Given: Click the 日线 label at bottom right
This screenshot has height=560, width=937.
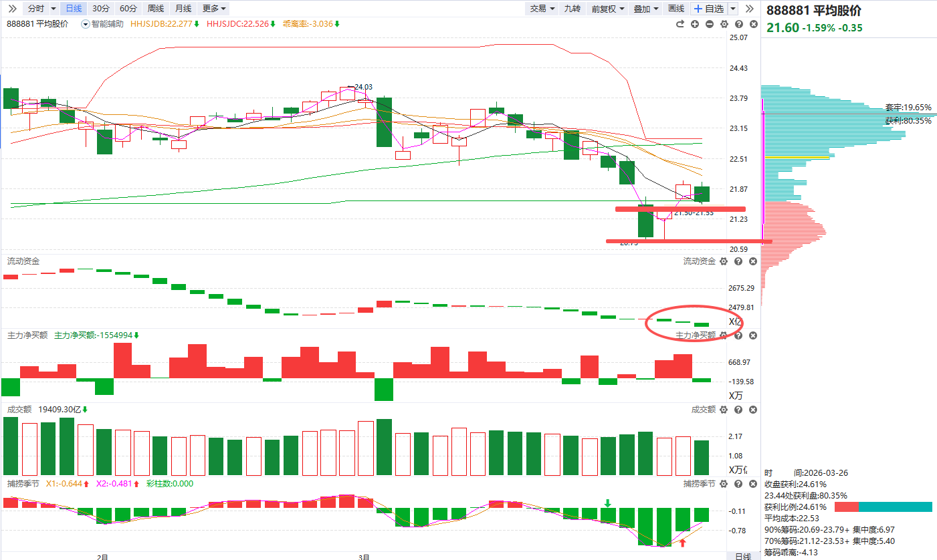Looking at the screenshot, I should [743, 556].
